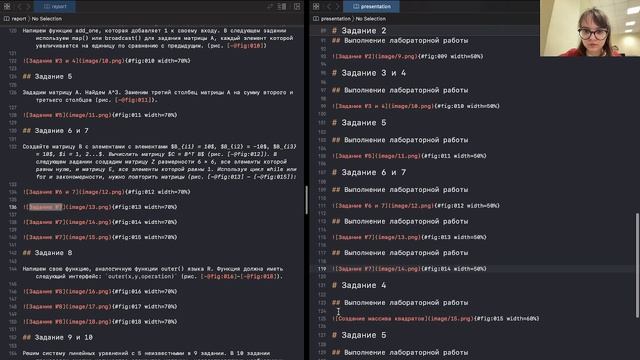Click image/12.png line with width=50% in presentation

[416, 206]
